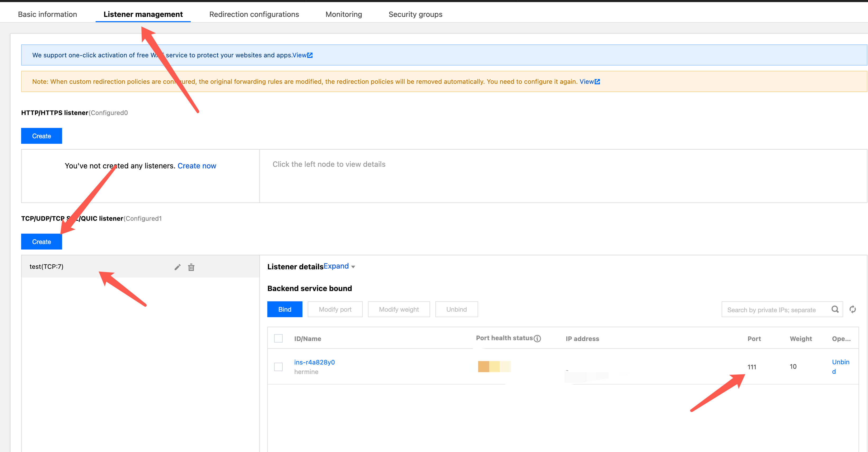Check the box for ins-r4a828y0
This screenshot has width=868, height=452.
[x=278, y=367]
